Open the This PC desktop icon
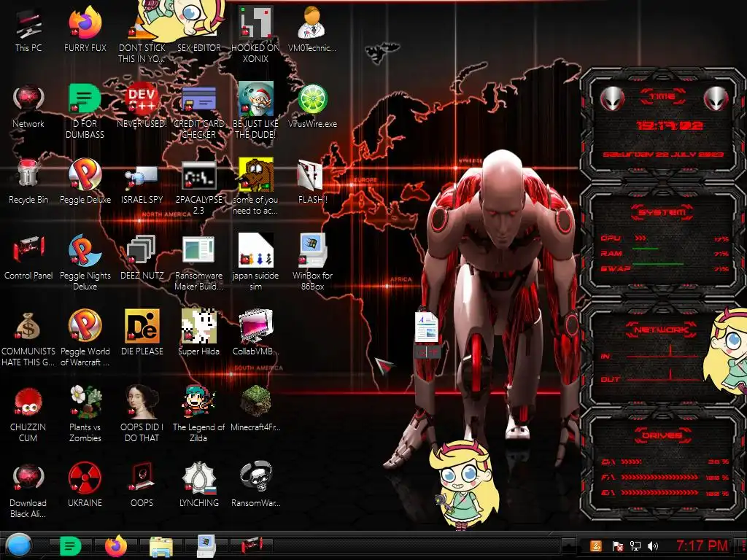Viewport: 747px width, 560px height. click(x=28, y=29)
